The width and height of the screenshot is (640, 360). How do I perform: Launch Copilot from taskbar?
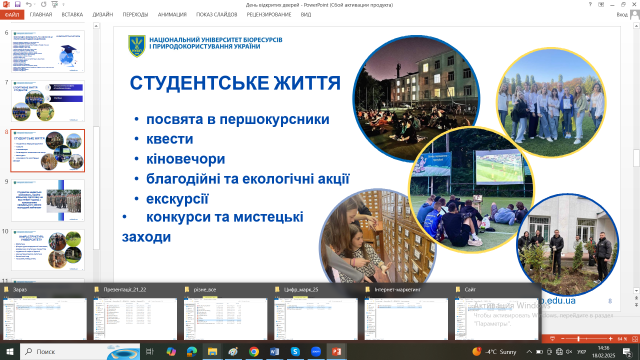pyautogui.click(x=171, y=351)
